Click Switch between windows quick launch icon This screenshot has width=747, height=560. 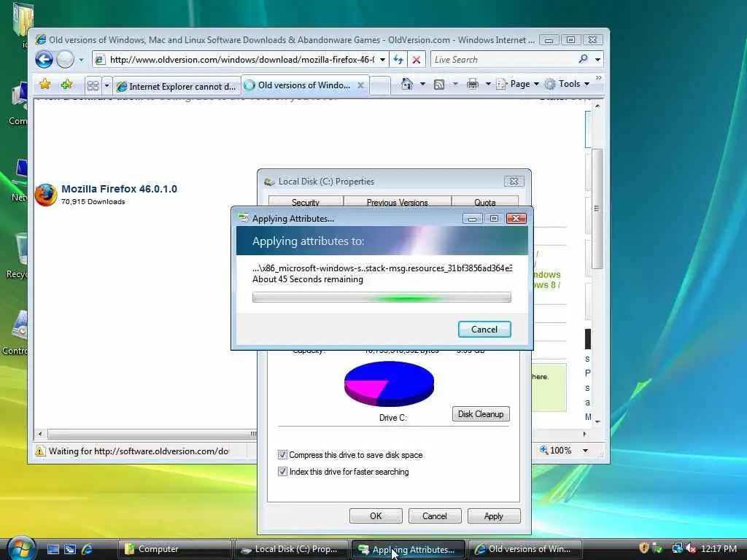70,549
